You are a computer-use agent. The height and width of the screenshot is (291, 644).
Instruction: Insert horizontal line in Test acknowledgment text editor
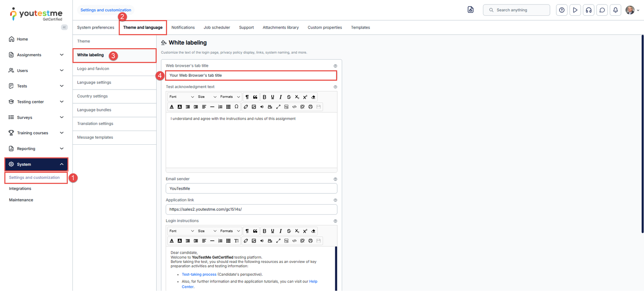coord(212,107)
